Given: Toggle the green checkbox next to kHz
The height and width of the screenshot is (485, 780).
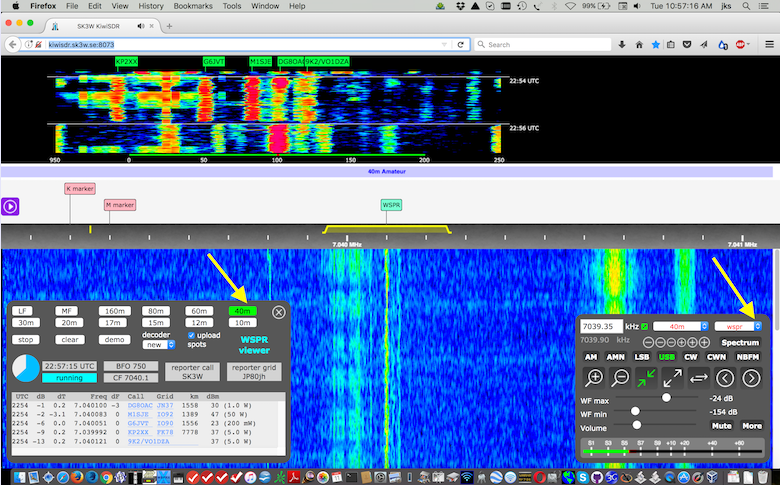Looking at the screenshot, I should pyautogui.click(x=644, y=326).
